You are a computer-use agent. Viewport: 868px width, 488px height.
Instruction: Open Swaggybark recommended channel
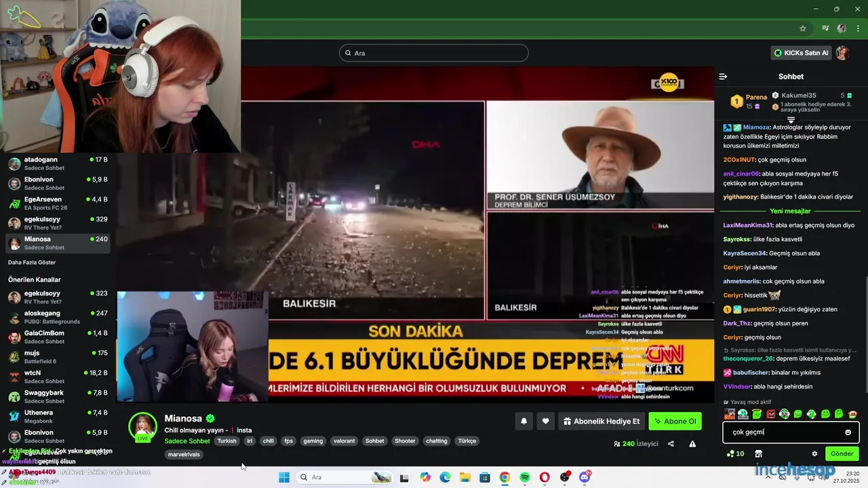point(58,396)
